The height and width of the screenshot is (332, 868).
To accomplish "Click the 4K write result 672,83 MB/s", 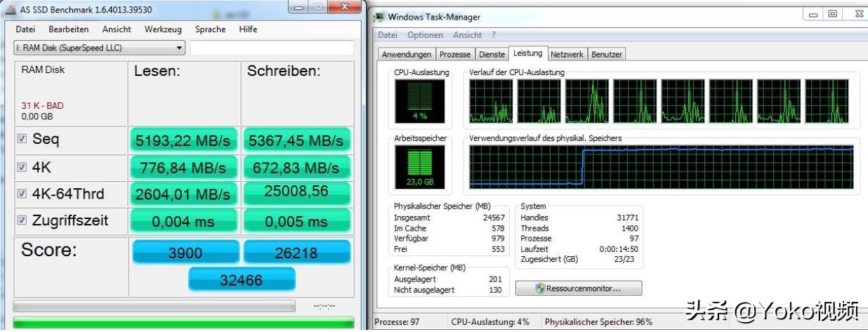I will point(296,168).
